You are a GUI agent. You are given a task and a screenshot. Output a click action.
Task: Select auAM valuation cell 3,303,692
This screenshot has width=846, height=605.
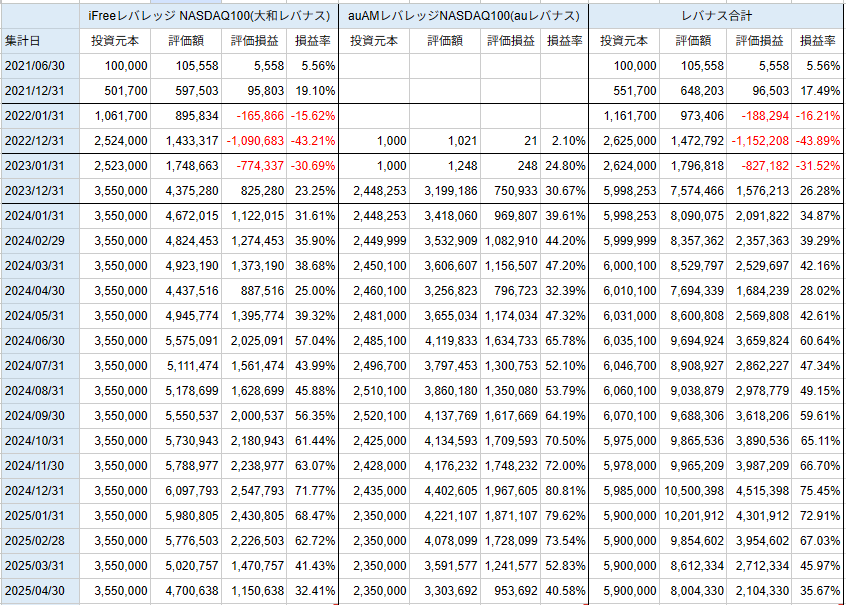(445, 591)
